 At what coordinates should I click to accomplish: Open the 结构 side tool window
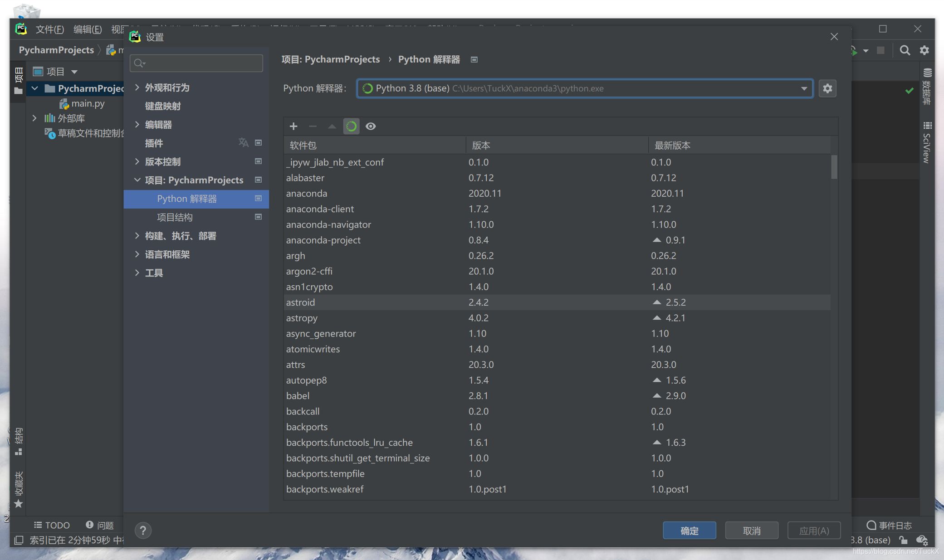19,441
